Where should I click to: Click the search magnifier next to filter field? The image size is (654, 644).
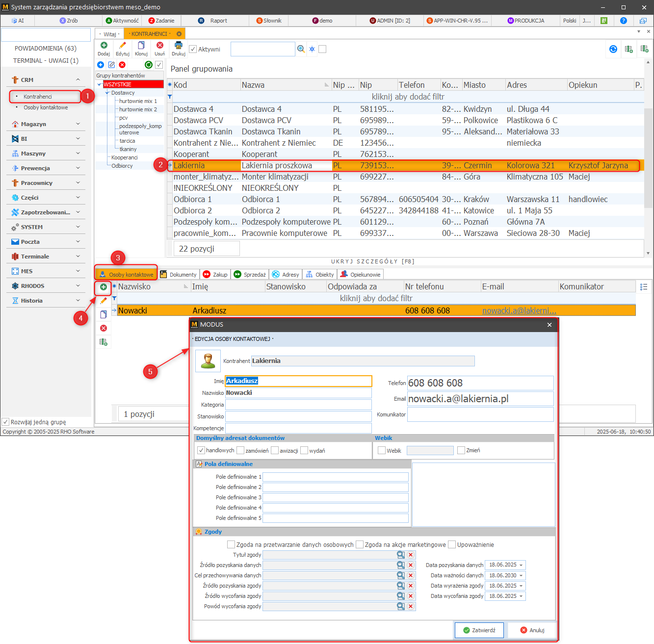301,49
